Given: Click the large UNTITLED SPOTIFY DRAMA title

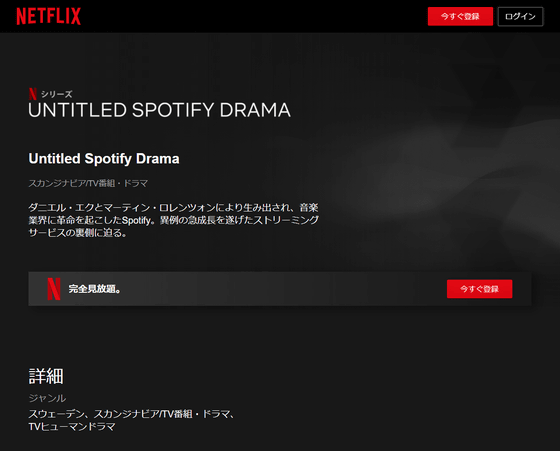Looking at the screenshot, I should 159,110.
